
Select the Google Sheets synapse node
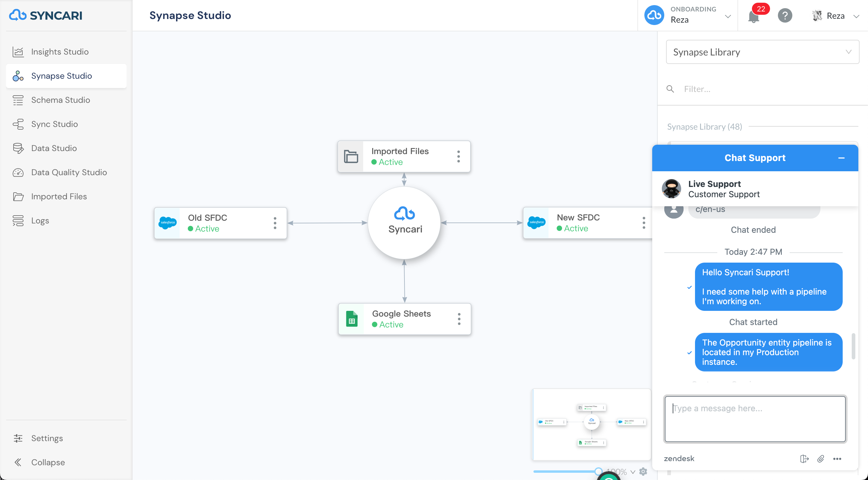pos(405,319)
